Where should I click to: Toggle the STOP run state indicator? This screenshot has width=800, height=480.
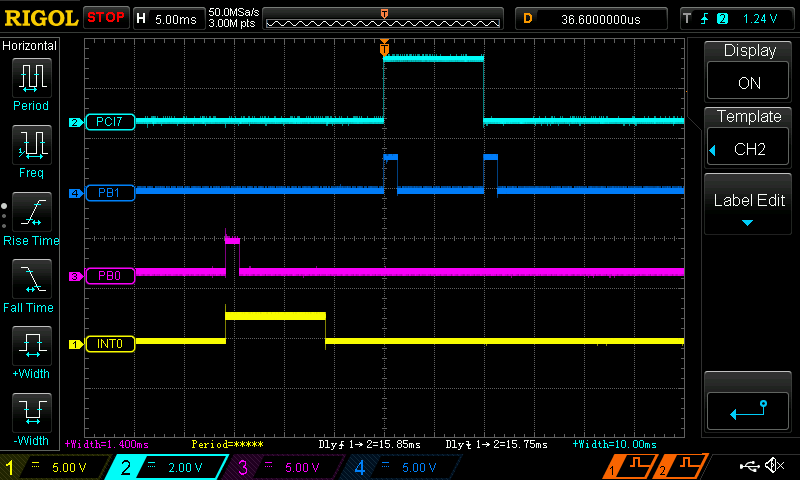pos(106,18)
